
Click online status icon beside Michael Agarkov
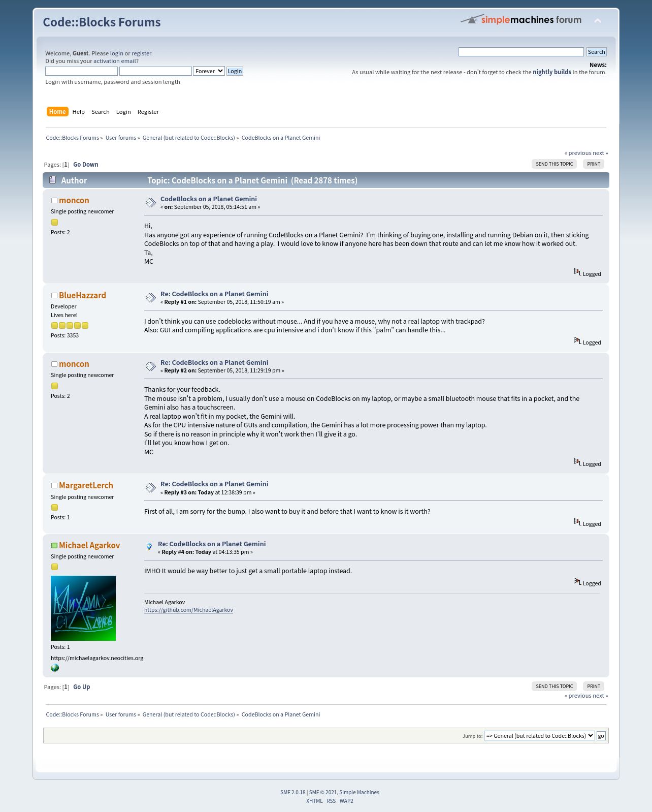tap(54, 546)
